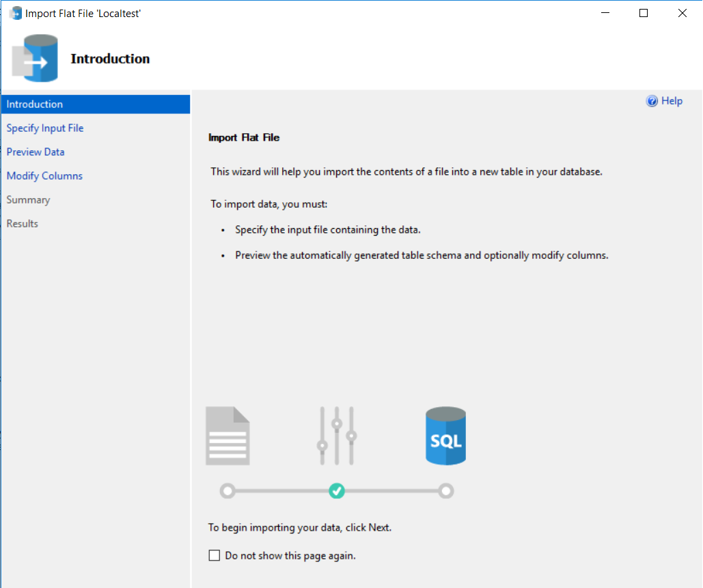The image size is (703, 588).
Task: Select the Summary step
Action: tap(28, 200)
